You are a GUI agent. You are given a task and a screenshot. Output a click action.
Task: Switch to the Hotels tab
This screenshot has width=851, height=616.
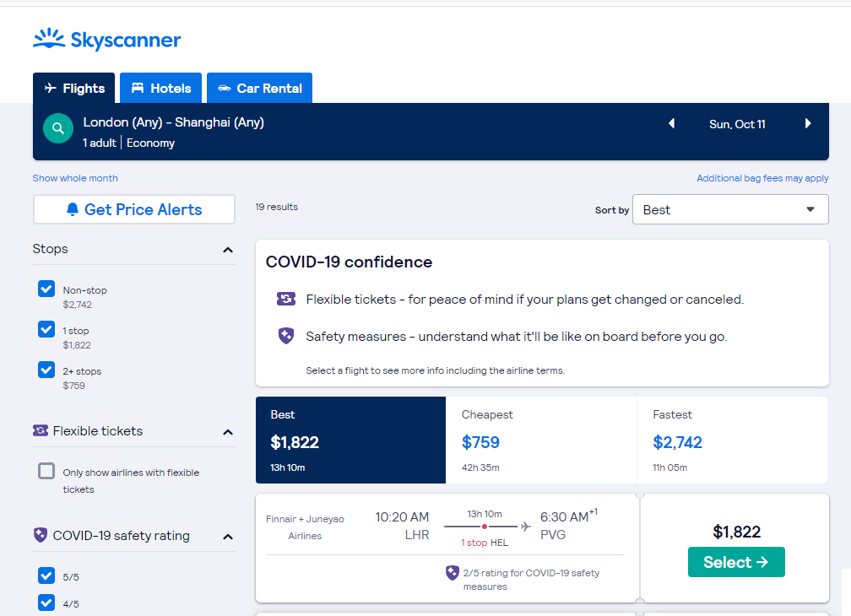[160, 88]
